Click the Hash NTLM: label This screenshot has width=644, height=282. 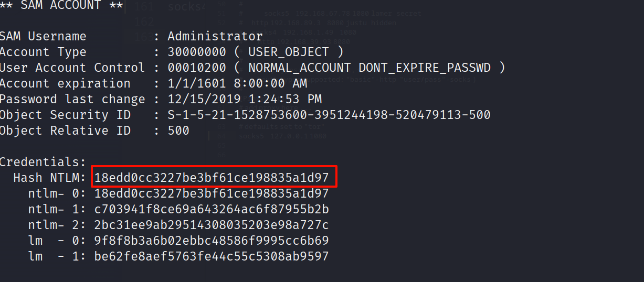(x=50, y=178)
